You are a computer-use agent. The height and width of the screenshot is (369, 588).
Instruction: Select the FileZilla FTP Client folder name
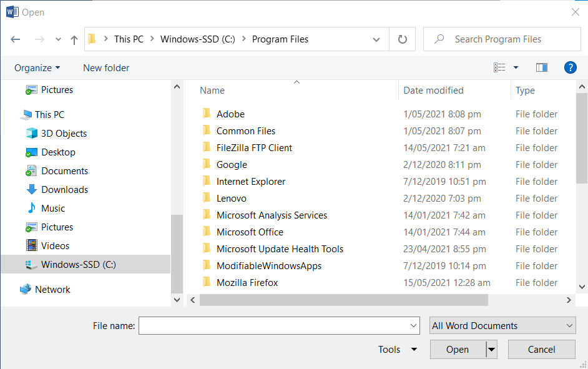tap(254, 148)
